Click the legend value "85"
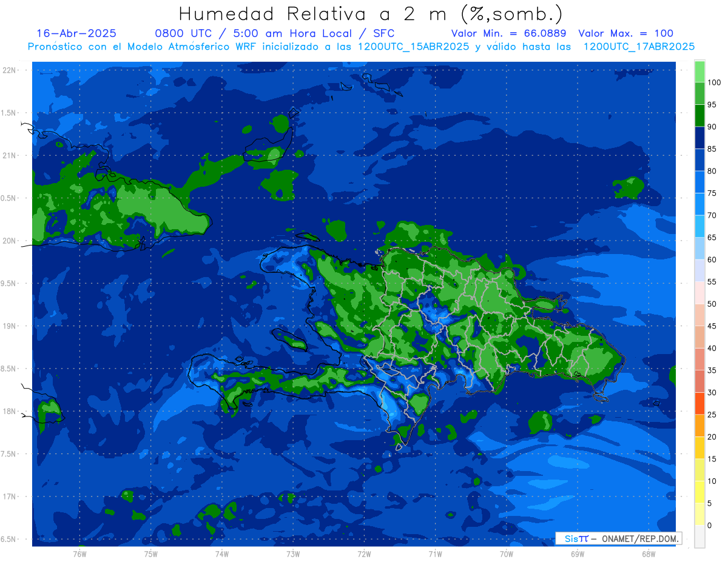The width and height of the screenshot is (728, 562). tap(712, 149)
